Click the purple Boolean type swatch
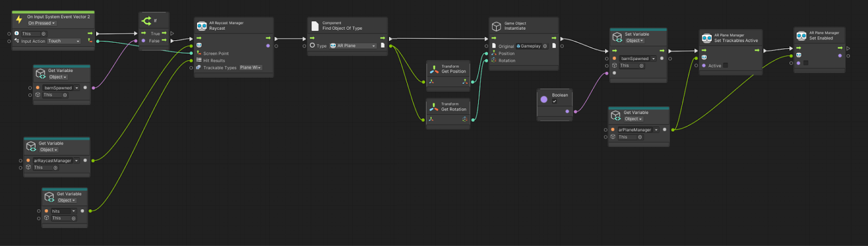The width and height of the screenshot is (868, 246). point(544,99)
